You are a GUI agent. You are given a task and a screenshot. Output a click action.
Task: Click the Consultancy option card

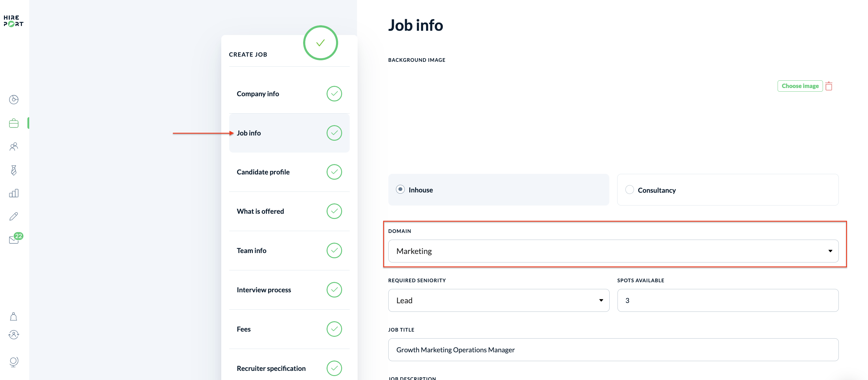728,190
